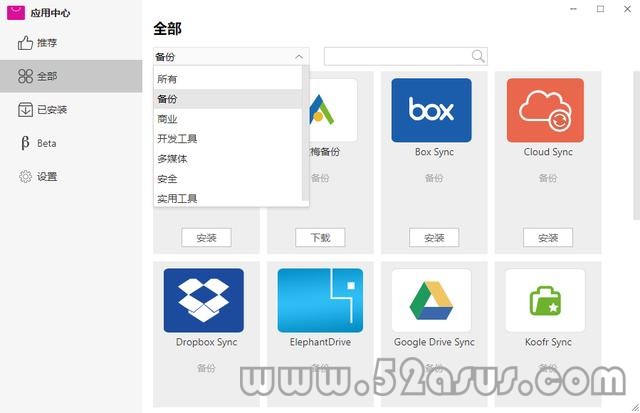
Task: Open the Box Sync app icon
Action: click(x=431, y=110)
